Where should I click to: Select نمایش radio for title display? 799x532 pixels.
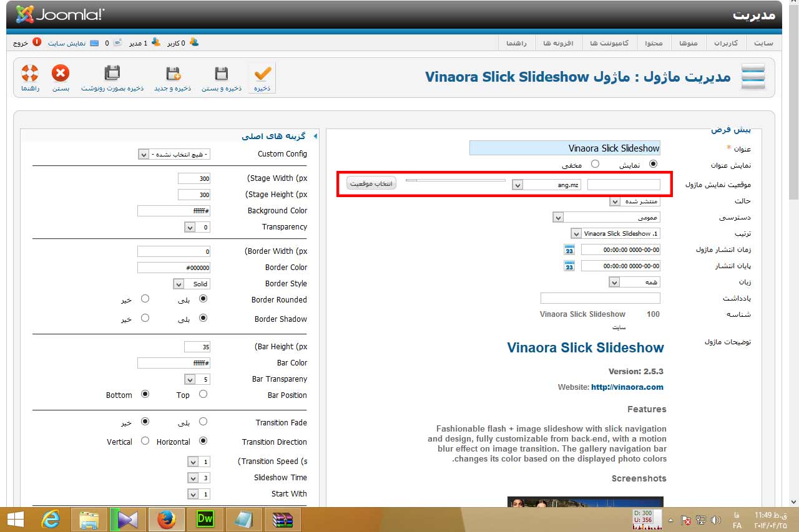pyautogui.click(x=654, y=164)
